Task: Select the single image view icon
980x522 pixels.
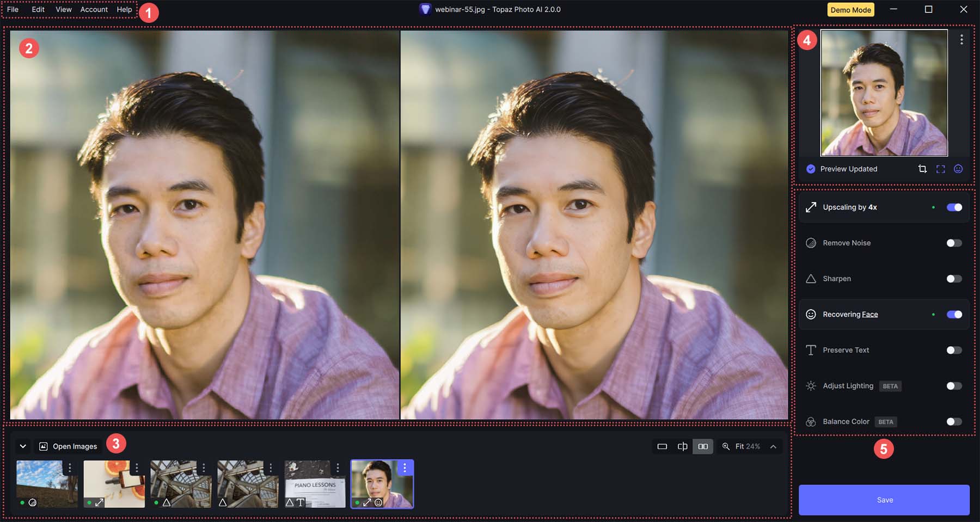Action: [x=662, y=446]
